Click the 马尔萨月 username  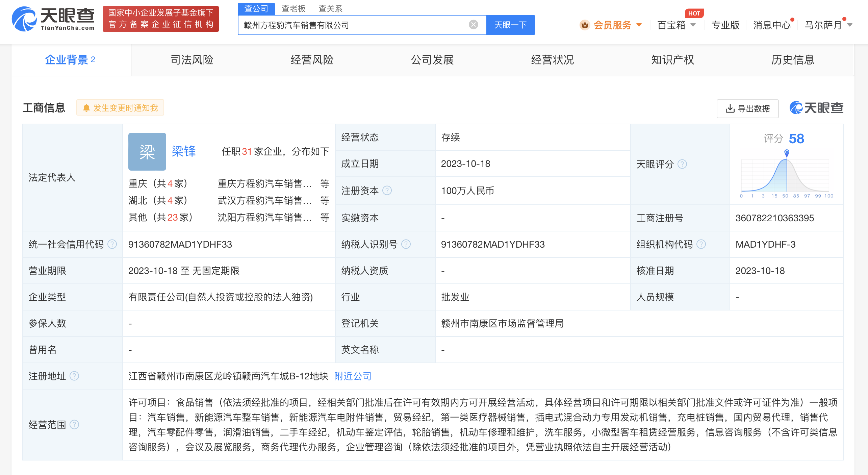823,25
